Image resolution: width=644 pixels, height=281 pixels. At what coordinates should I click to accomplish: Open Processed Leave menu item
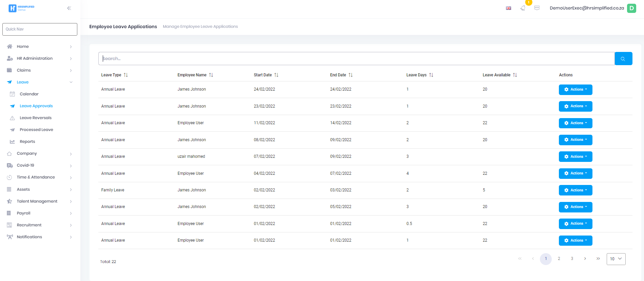(x=36, y=130)
